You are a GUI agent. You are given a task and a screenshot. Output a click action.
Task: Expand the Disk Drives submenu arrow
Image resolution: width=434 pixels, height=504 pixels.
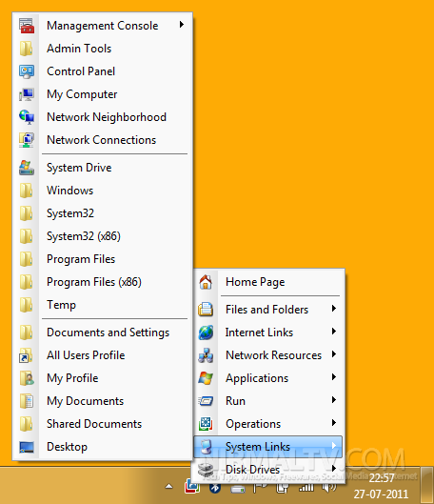334,469
